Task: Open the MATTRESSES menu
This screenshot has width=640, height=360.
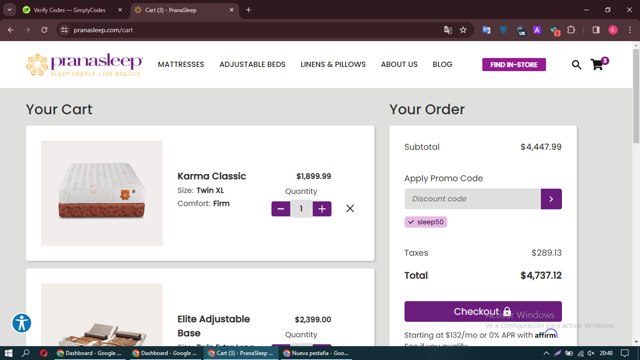Action: 181,64
